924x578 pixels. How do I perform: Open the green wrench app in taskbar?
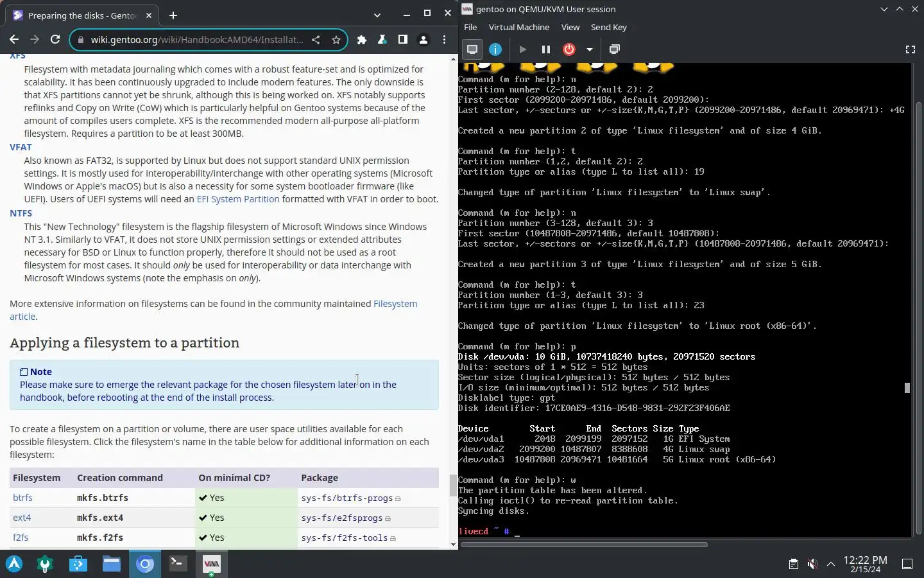coord(45,564)
